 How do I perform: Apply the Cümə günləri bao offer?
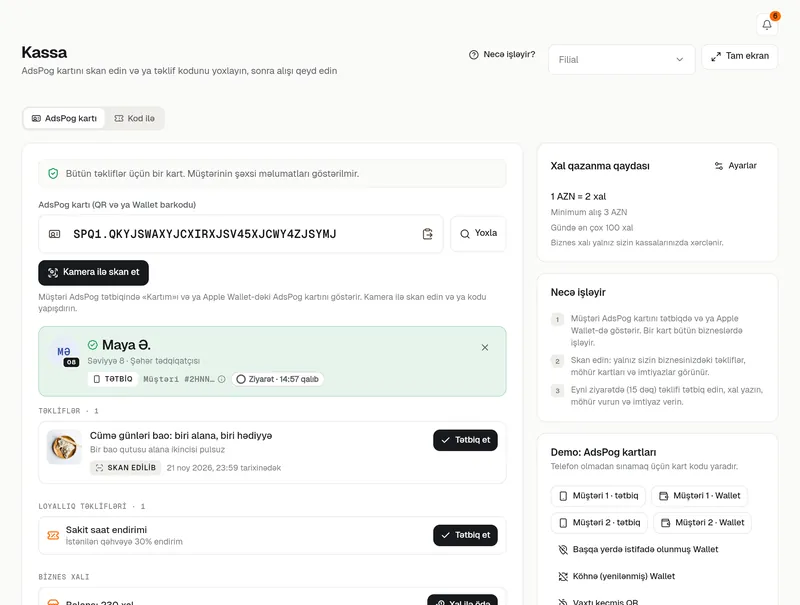click(x=465, y=440)
